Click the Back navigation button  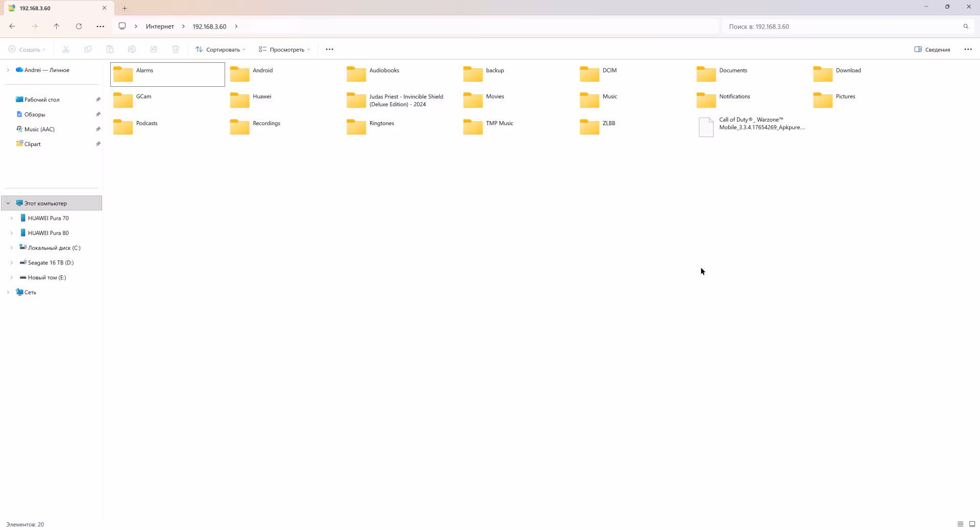[x=12, y=26]
